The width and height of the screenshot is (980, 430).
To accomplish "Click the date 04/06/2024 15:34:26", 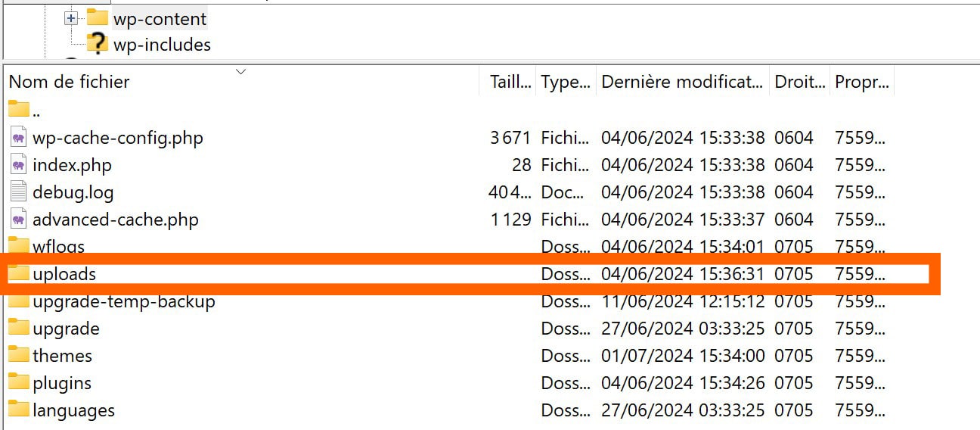I will [682, 383].
